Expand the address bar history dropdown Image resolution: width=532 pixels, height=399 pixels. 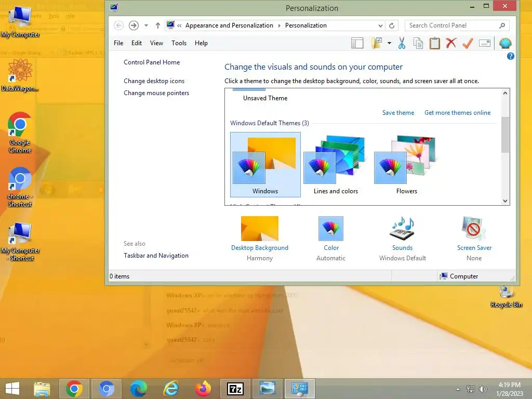(x=380, y=25)
